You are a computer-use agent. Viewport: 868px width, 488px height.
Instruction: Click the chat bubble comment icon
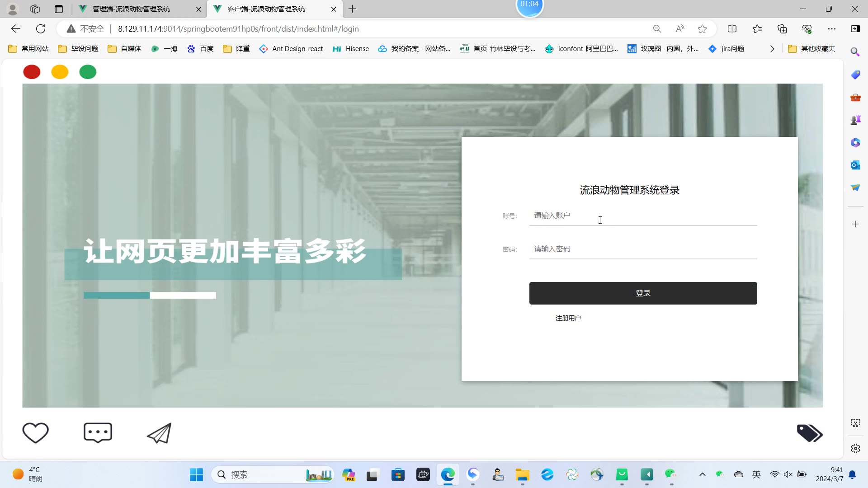pyautogui.click(x=98, y=433)
